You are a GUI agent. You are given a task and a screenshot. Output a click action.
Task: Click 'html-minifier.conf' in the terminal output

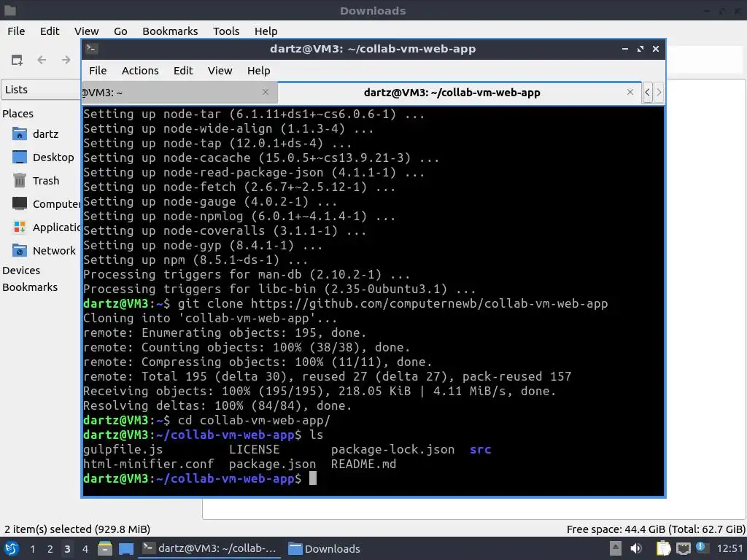(149, 464)
